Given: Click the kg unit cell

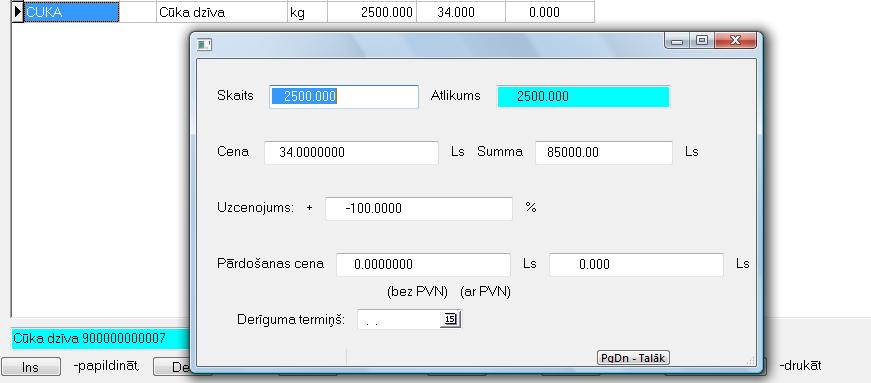Looking at the screenshot, I should click(307, 12).
